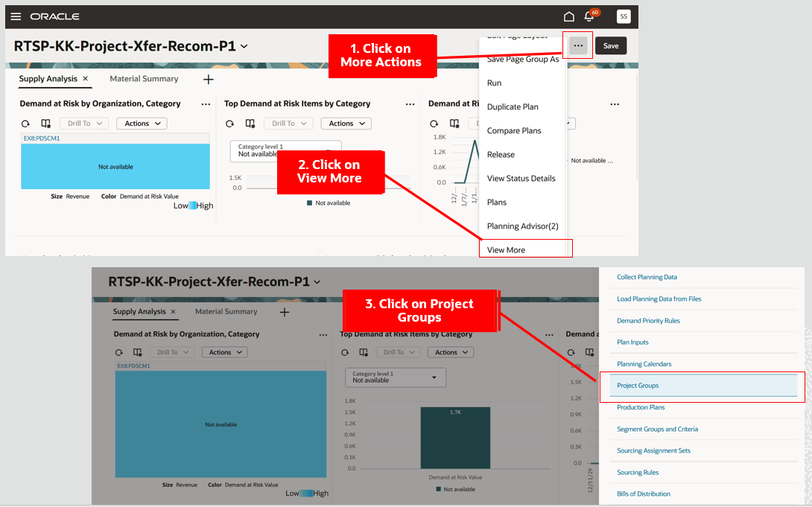Click the SS user avatar
Viewport: 812px width, 507px height.
click(623, 16)
